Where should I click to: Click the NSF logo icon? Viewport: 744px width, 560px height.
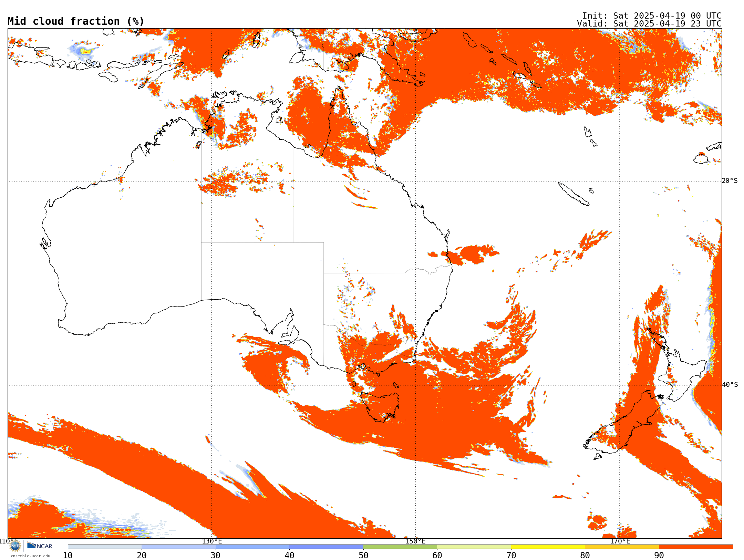(15, 546)
